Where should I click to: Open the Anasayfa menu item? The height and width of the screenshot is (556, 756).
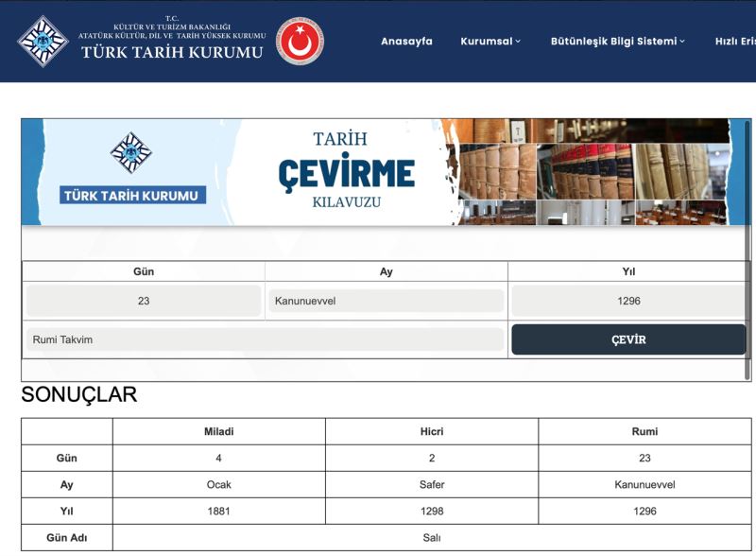point(407,42)
